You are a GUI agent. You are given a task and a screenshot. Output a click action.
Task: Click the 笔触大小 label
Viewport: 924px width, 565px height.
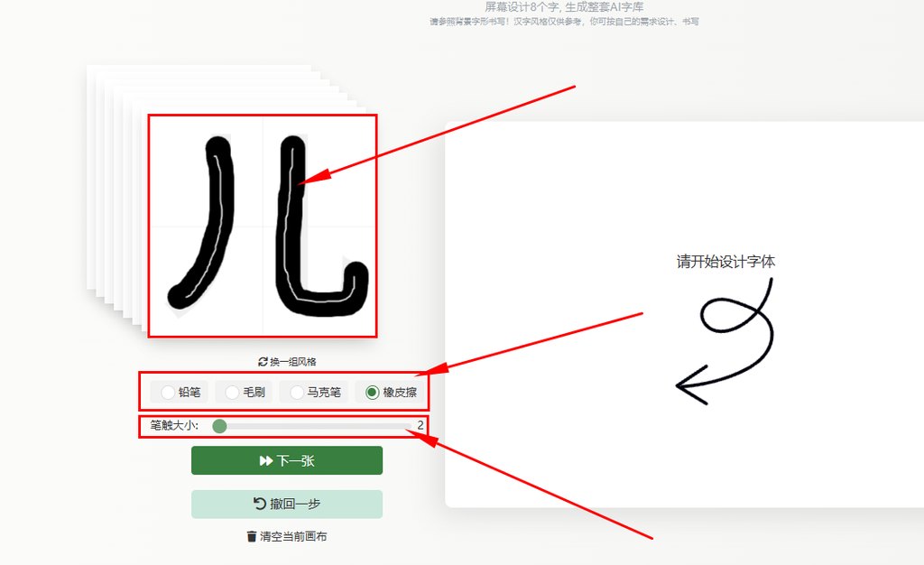174,425
